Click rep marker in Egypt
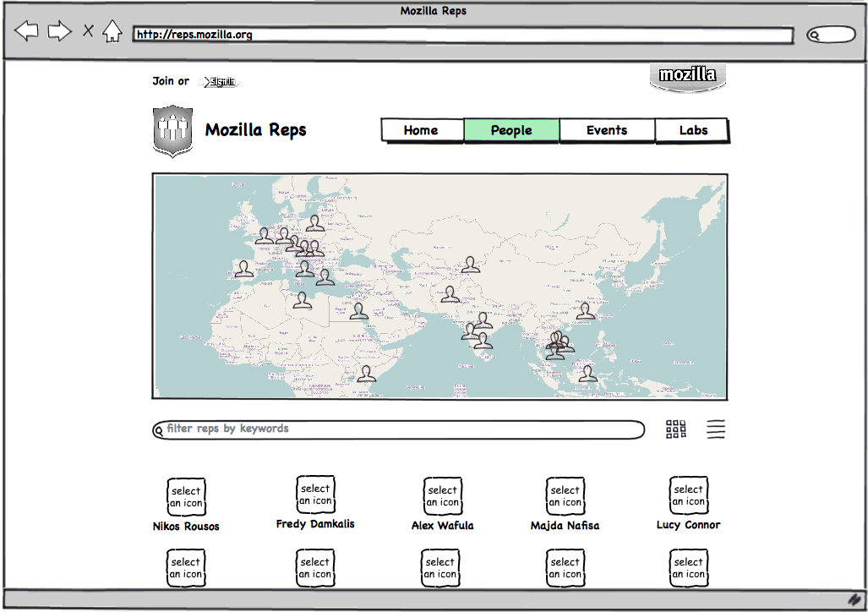This screenshot has height=612, width=868. (x=358, y=311)
